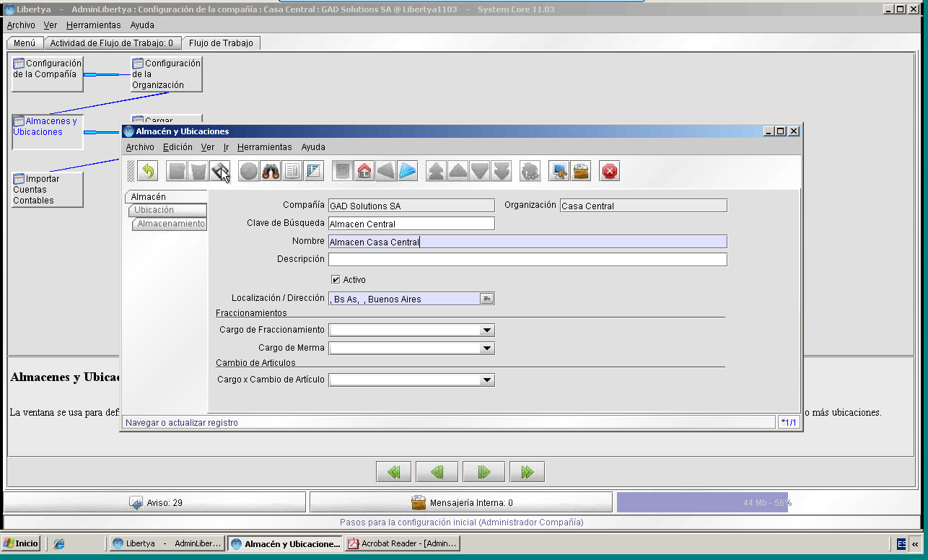928x560 pixels.
Task: Select the Ubicación side tab
Action: pyautogui.click(x=167, y=210)
